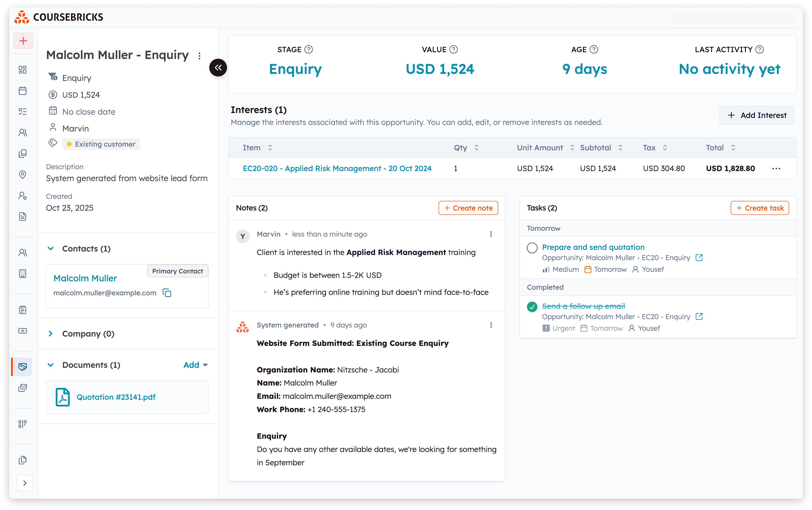Click the location pin icon in sidebar
Image resolution: width=812 pixels, height=510 pixels.
coord(23,174)
